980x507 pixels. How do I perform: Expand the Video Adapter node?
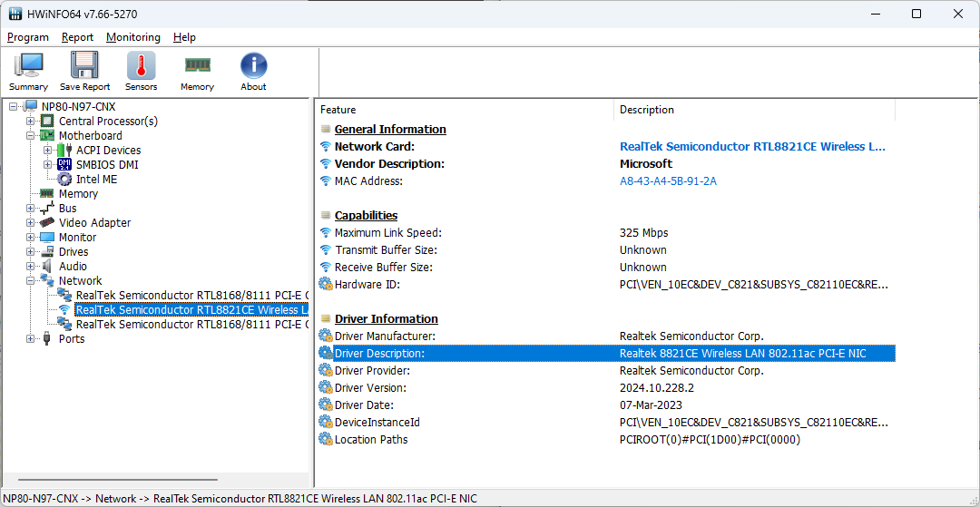click(x=31, y=223)
